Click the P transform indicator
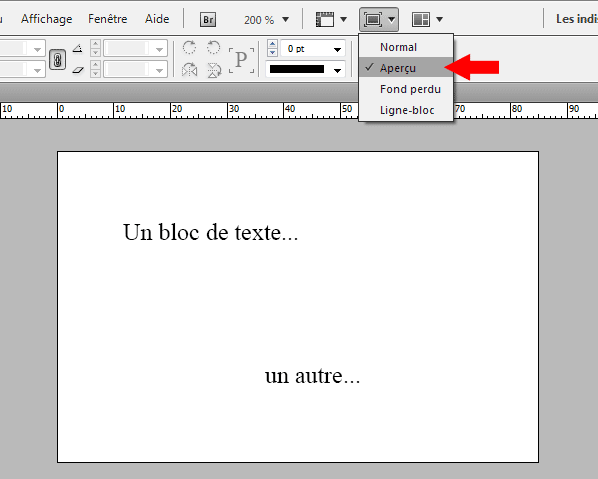Screen dimensions: 598x479 pos(241,60)
